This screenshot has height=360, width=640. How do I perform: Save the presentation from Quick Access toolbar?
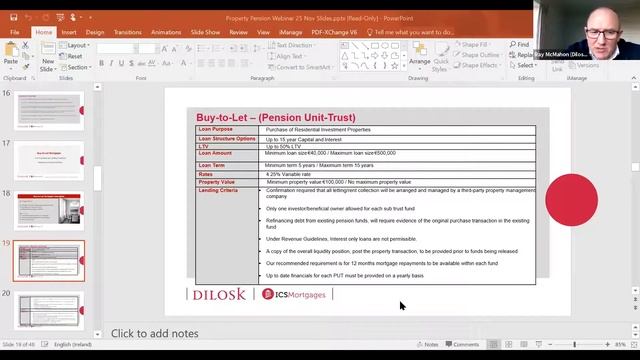tap(13, 17)
